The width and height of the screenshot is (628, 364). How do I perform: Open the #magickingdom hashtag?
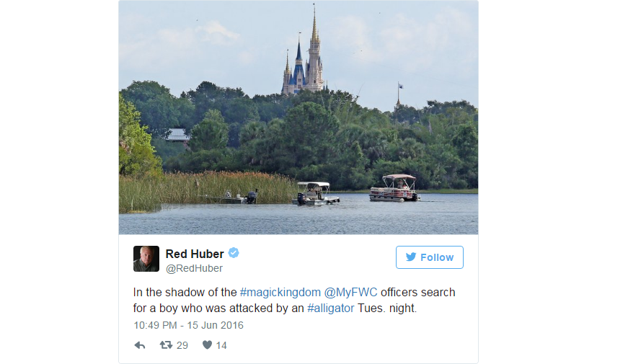coord(280,293)
